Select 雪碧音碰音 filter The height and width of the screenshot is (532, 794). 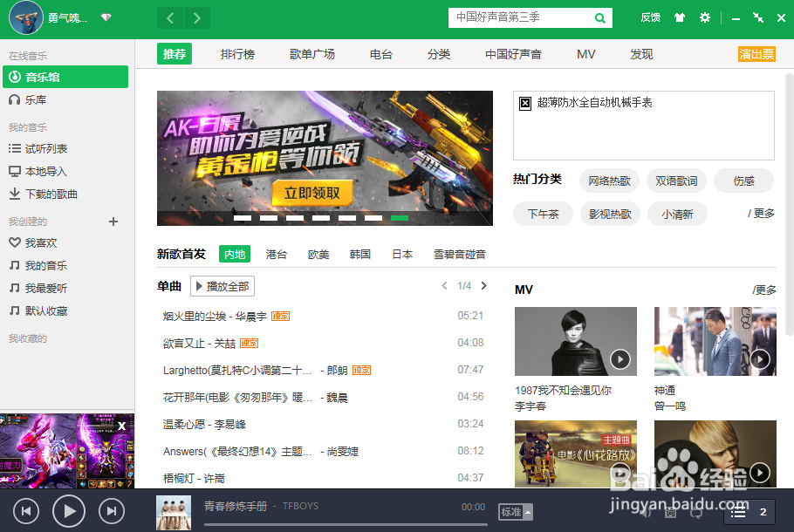tap(459, 254)
